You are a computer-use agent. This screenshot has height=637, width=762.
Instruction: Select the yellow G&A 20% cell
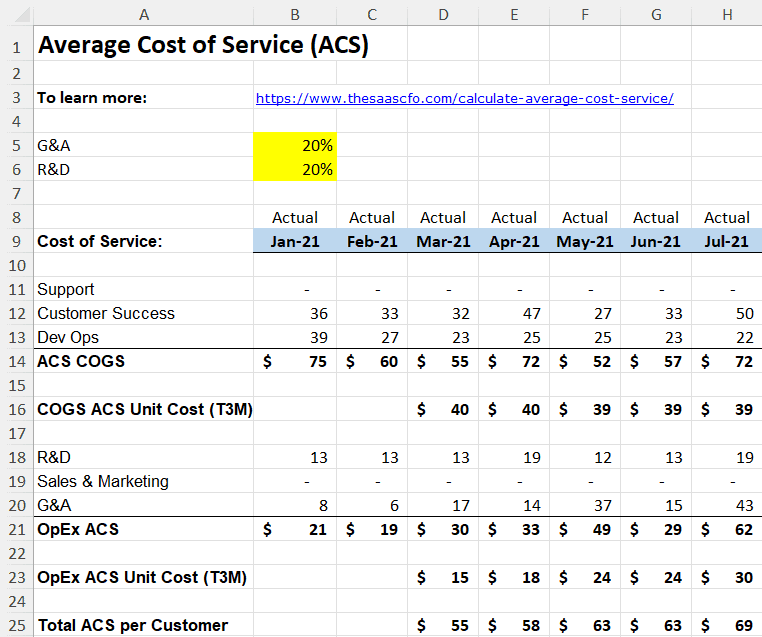click(295, 145)
